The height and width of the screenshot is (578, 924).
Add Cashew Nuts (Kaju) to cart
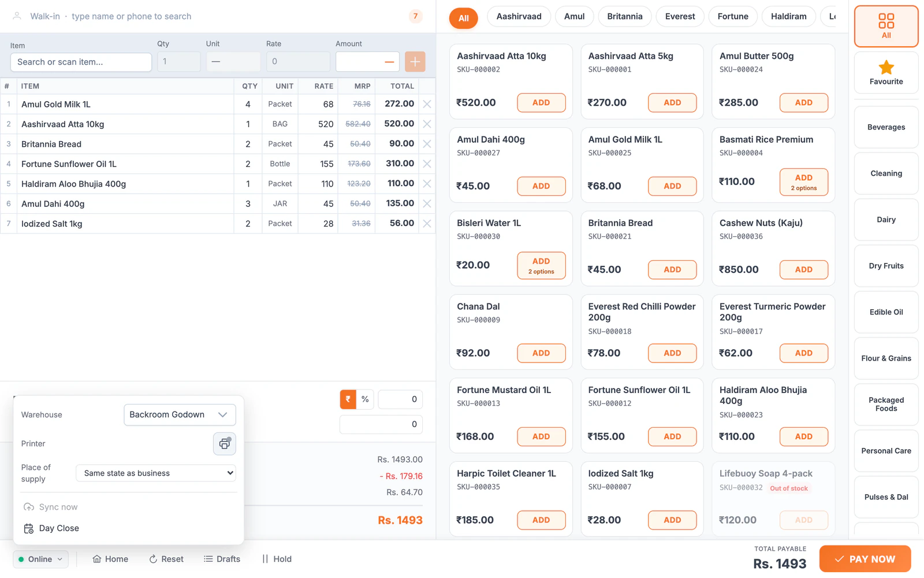click(803, 270)
